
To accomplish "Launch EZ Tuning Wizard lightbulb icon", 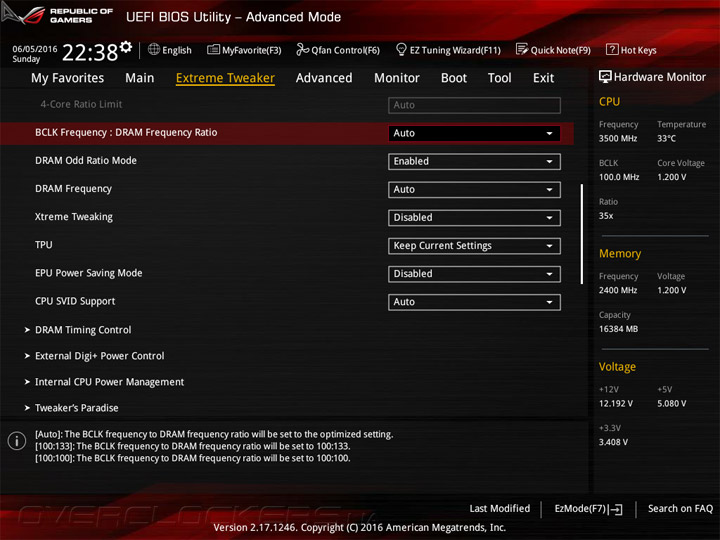I will tap(401, 49).
